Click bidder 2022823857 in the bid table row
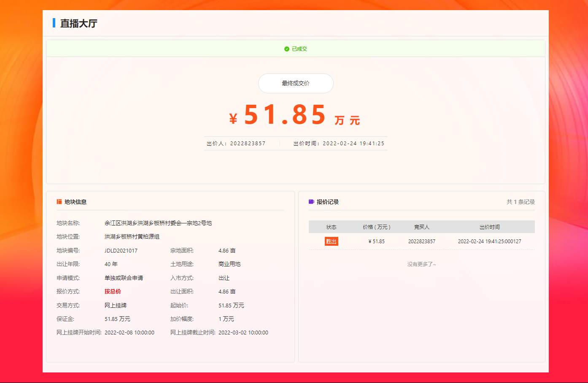This screenshot has height=383, width=588. pos(421,242)
